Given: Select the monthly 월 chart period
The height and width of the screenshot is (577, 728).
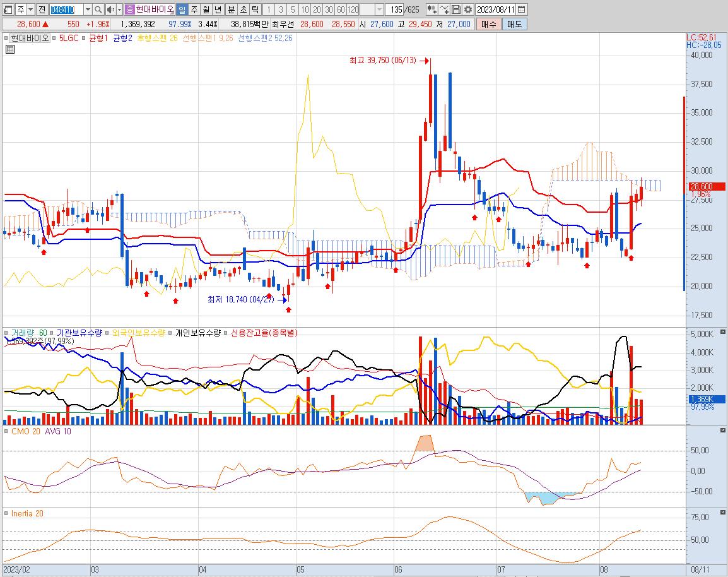Looking at the screenshot, I should (x=206, y=9).
